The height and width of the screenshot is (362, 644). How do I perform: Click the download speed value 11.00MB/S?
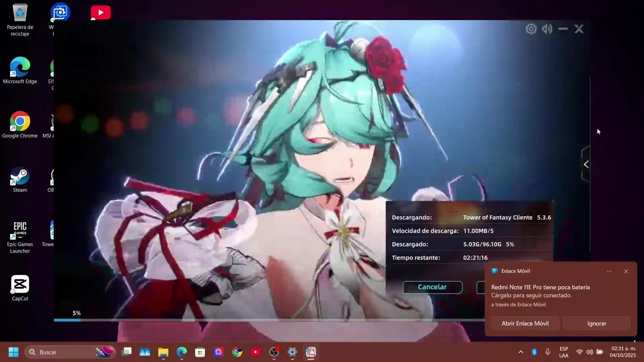[x=478, y=231]
